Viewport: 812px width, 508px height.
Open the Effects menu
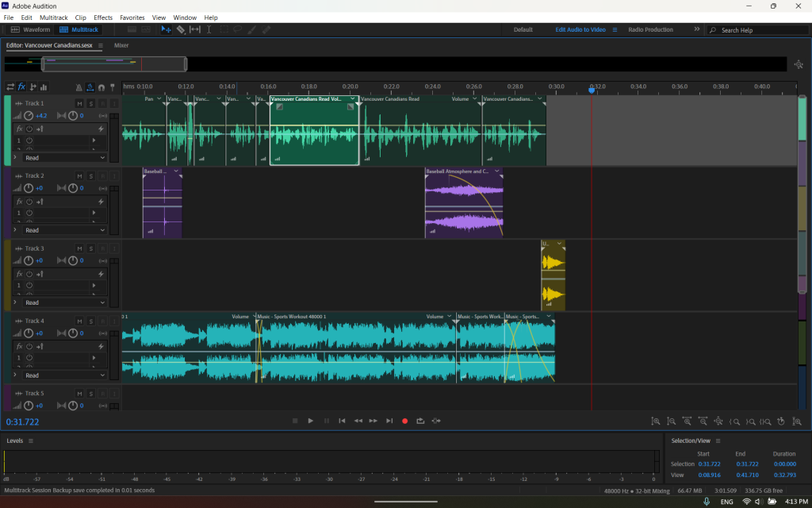tap(103, 17)
